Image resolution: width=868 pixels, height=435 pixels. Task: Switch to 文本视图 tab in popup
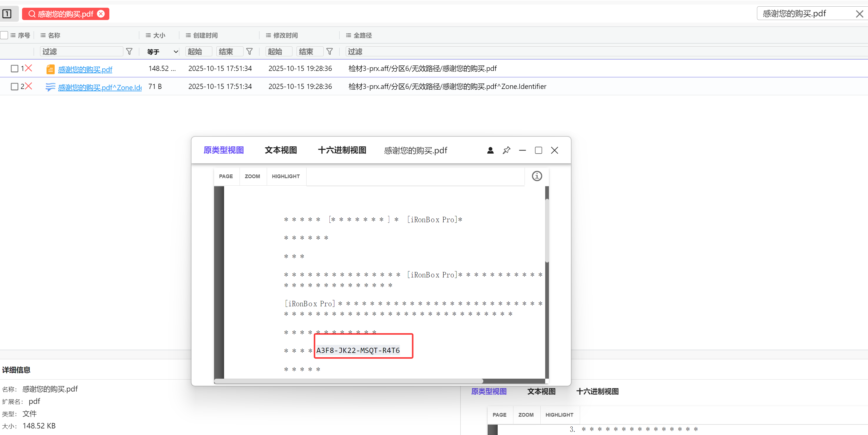[x=281, y=150]
